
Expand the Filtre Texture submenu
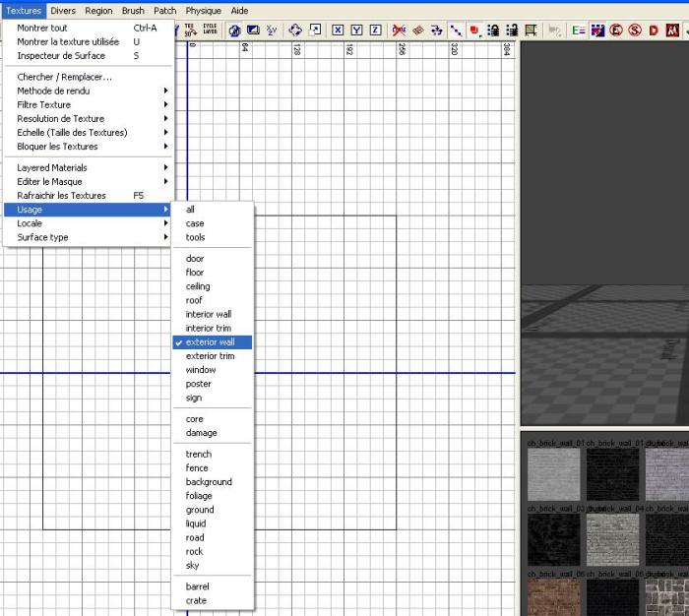coord(88,104)
